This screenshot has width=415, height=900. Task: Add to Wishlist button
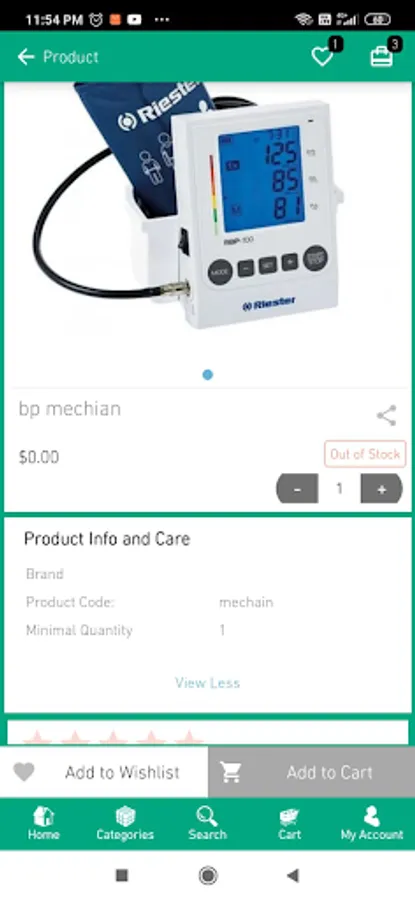[104, 772]
